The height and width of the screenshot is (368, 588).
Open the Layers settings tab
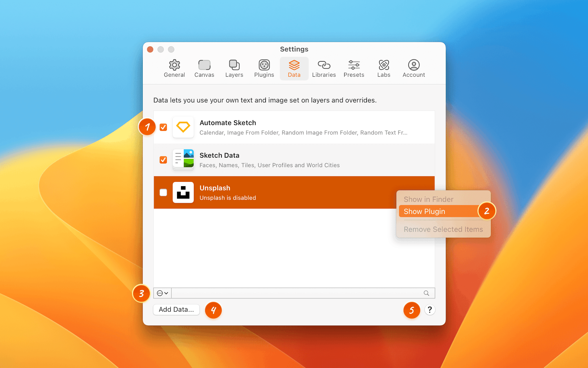tap(234, 69)
